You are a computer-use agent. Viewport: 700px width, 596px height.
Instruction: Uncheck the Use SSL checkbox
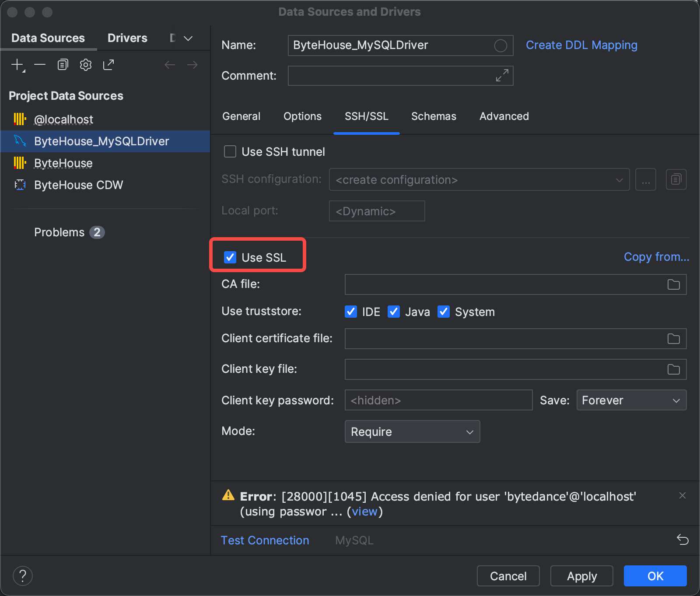(230, 257)
